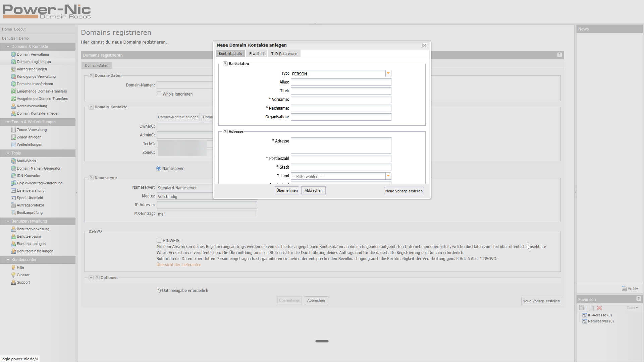Open the Übersicht der Lieferanten link
This screenshot has height=362, width=644.
click(x=179, y=265)
